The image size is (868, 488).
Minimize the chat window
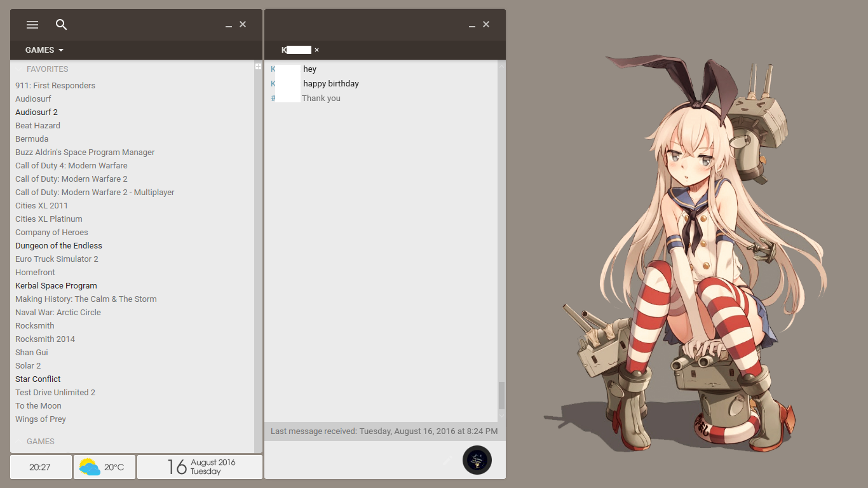coord(472,25)
